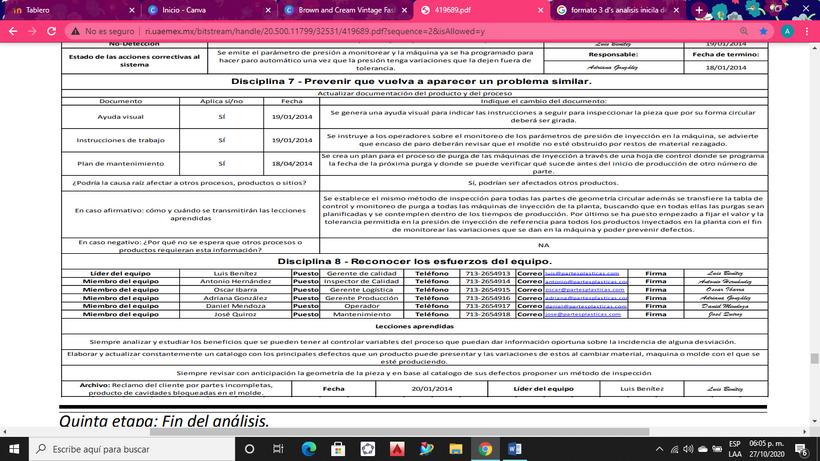820x461 pixels.
Task: Click the 'Instrucciones de trabajo' cell
Action: point(120,140)
